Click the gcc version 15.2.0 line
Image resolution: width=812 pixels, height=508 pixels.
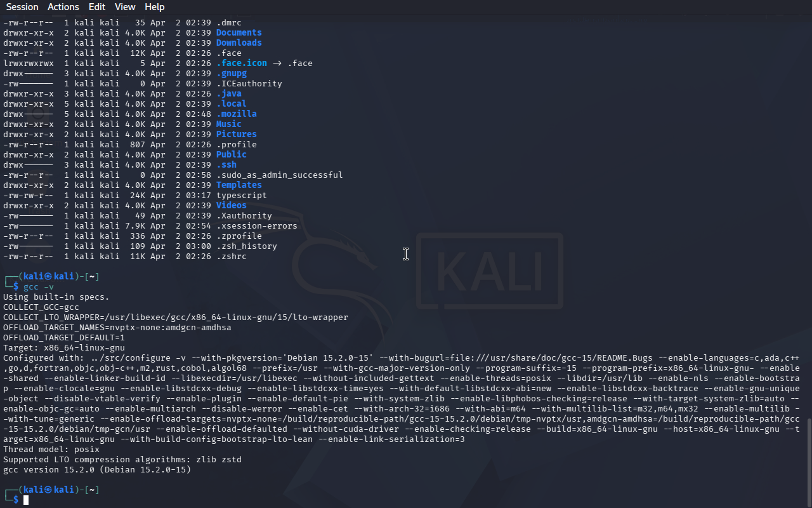pyautogui.click(x=97, y=469)
